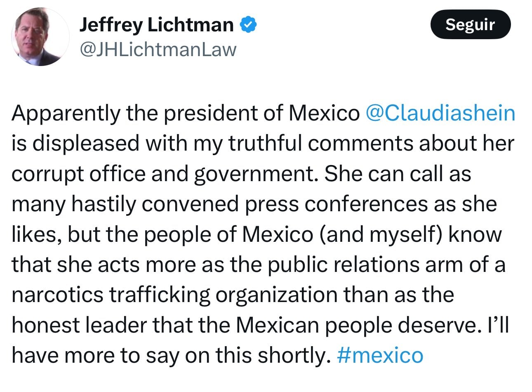Open the Jeffrey Lichtman display name link

coord(156,25)
